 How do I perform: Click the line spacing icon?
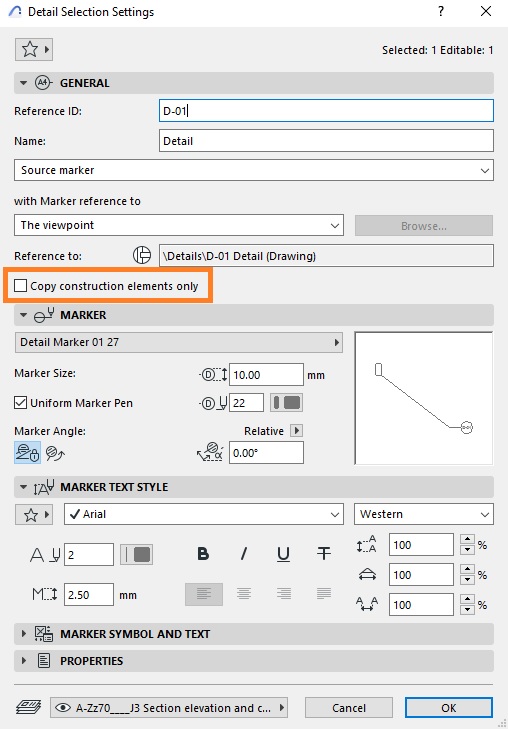[367, 544]
